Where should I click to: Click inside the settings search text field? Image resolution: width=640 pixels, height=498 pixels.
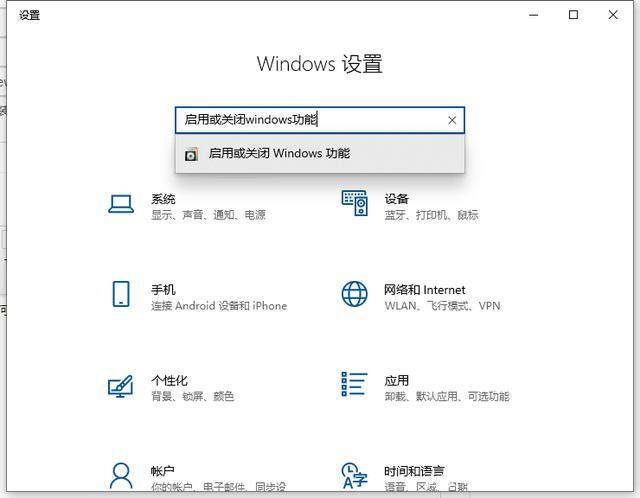pyautogui.click(x=300, y=120)
